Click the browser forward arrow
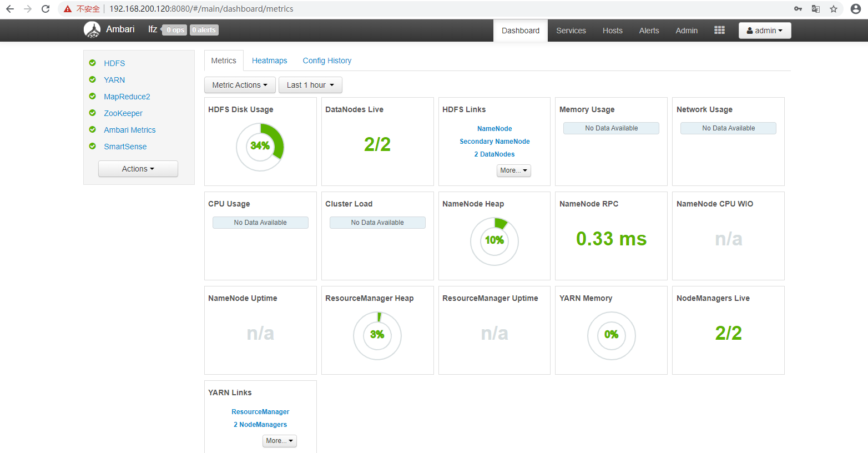 pos(28,9)
